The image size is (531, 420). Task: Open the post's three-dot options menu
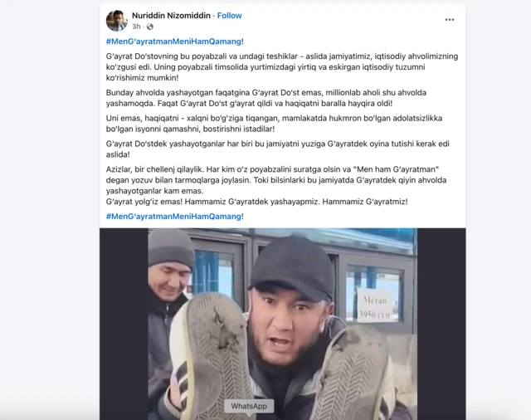450,20
